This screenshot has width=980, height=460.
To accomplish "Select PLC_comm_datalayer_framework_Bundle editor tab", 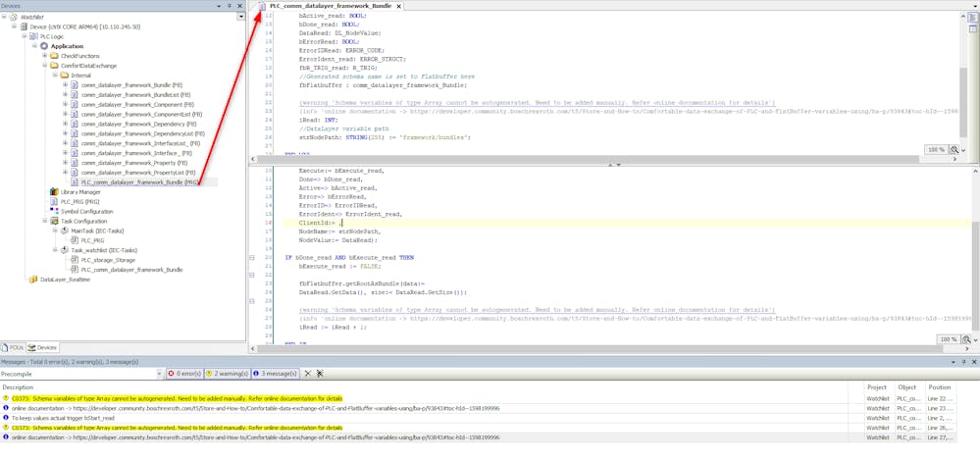I will pyautogui.click(x=330, y=6).
